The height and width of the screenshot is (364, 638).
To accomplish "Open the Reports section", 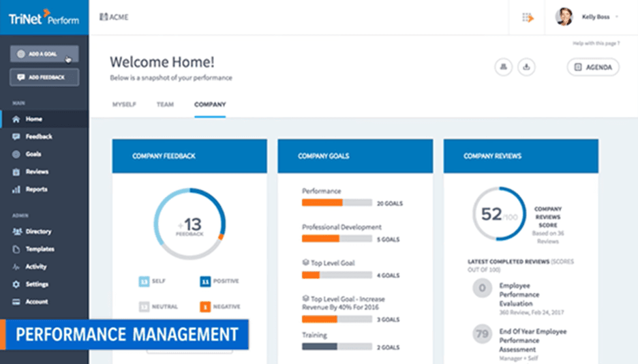I will (x=36, y=189).
